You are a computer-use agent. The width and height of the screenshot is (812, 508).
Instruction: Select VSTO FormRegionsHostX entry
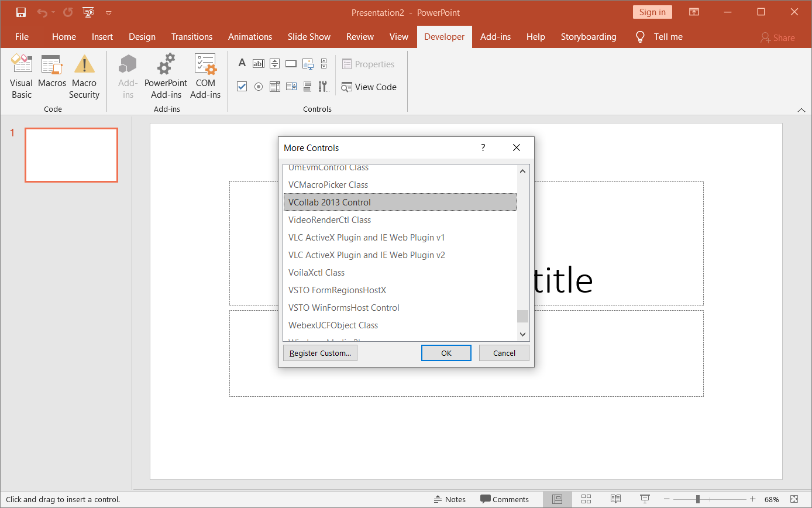[400, 290]
